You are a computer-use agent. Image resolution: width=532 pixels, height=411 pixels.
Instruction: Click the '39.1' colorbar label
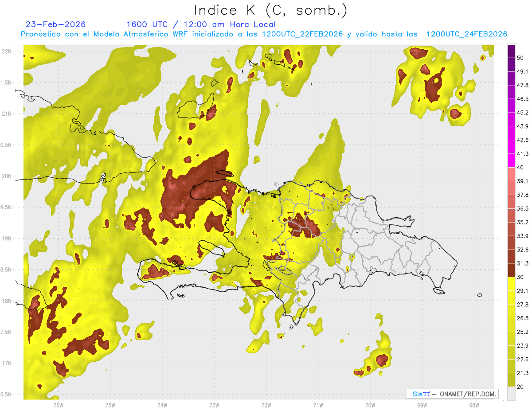(523, 181)
